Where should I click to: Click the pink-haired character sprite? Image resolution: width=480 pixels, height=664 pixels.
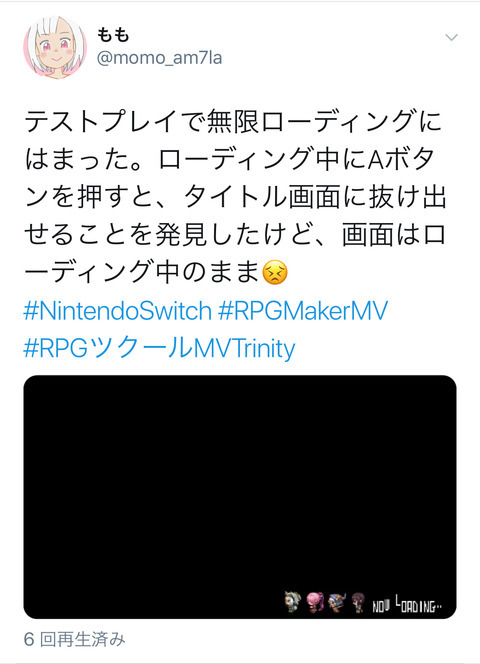[315, 602]
